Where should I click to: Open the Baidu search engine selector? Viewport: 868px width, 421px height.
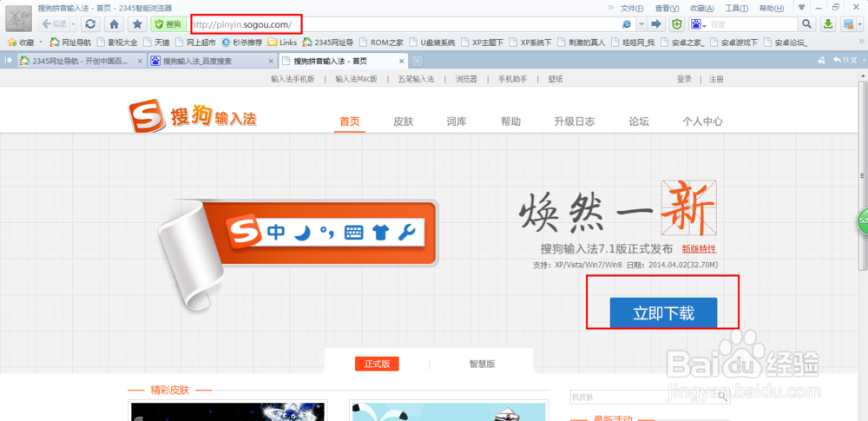[698, 23]
